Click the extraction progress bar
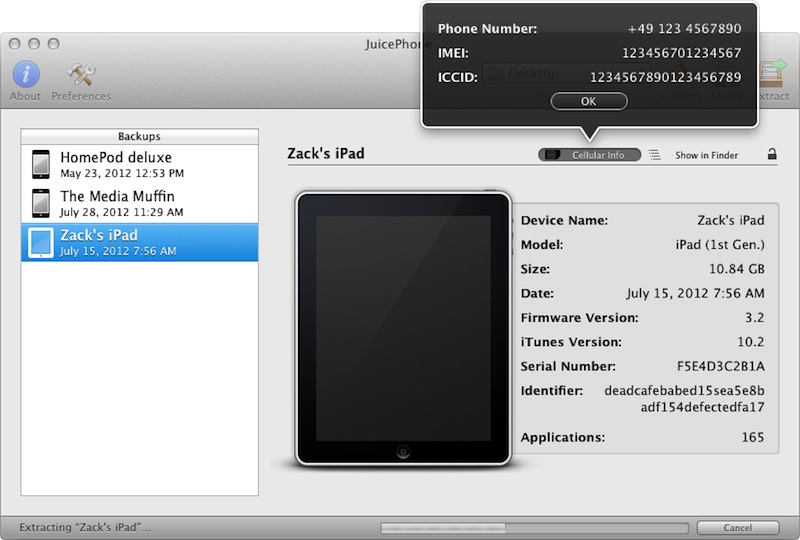This screenshot has width=800, height=540. (x=531, y=527)
